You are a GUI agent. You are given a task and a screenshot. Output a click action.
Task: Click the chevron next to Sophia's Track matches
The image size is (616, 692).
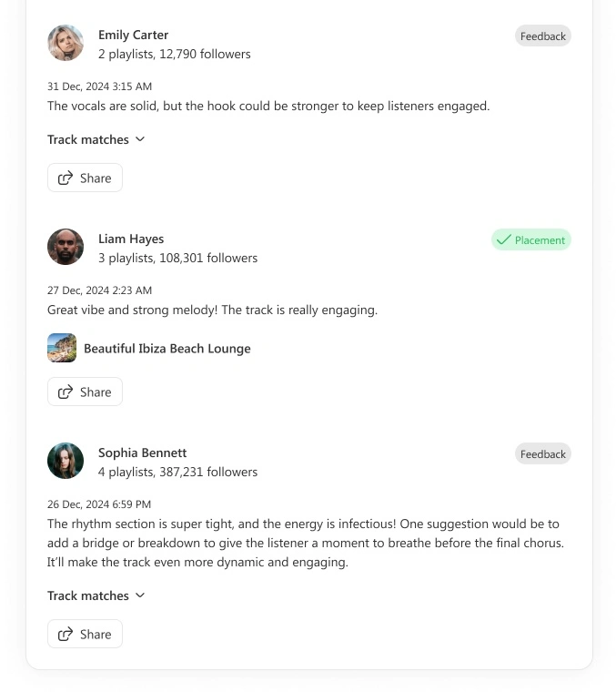tap(140, 595)
